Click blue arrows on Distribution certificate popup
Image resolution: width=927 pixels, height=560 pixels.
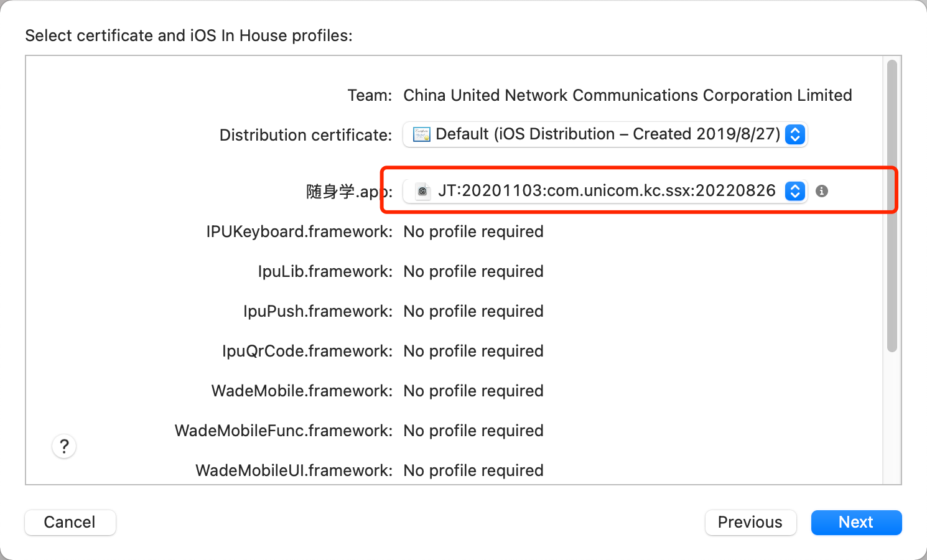click(x=795, y=134)
